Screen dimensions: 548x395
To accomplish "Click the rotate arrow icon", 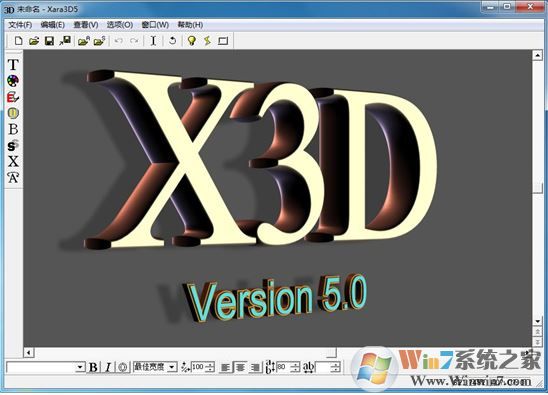I will point(172,41).
